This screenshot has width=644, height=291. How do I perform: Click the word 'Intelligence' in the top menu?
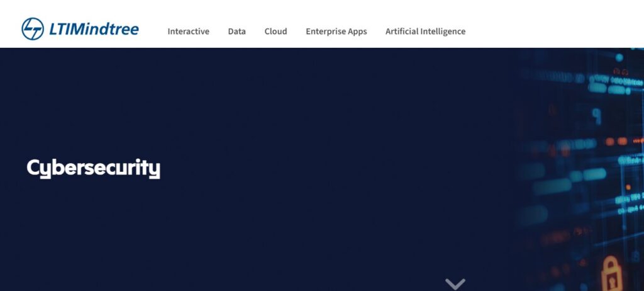445,31
